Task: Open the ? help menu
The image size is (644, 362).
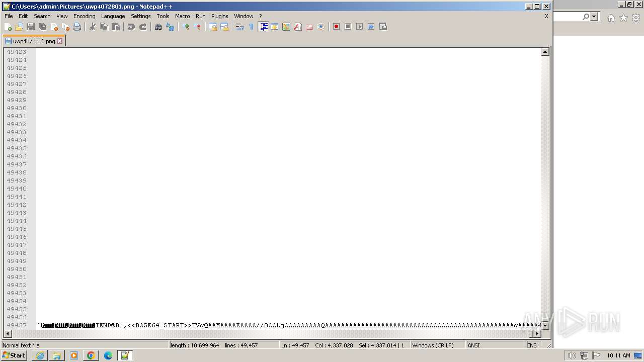Action: click(x=260, y=16)
